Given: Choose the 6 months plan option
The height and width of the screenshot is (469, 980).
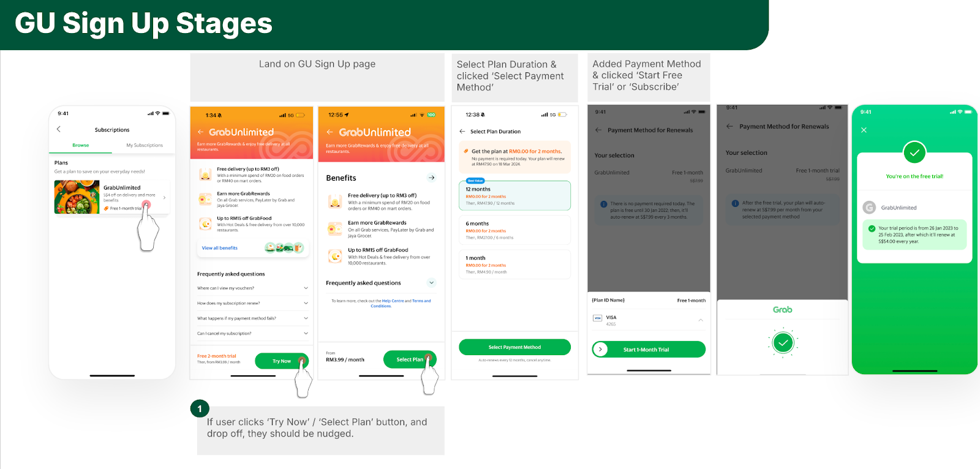Looking at the screenshot, I should [514, 230].
